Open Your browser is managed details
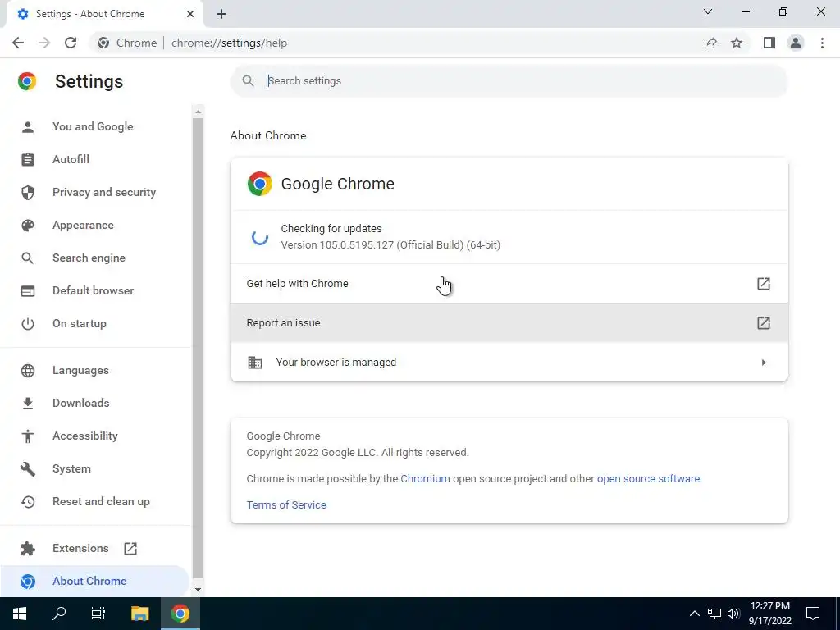Image resolution: width=840 pixels, height=630 pixels. pyautogui.click(x=509, y=363)
